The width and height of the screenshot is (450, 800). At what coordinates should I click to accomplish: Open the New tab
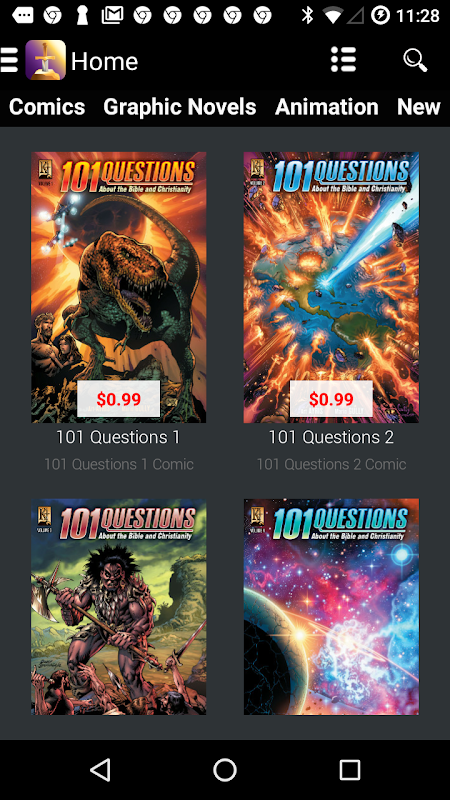418,107
